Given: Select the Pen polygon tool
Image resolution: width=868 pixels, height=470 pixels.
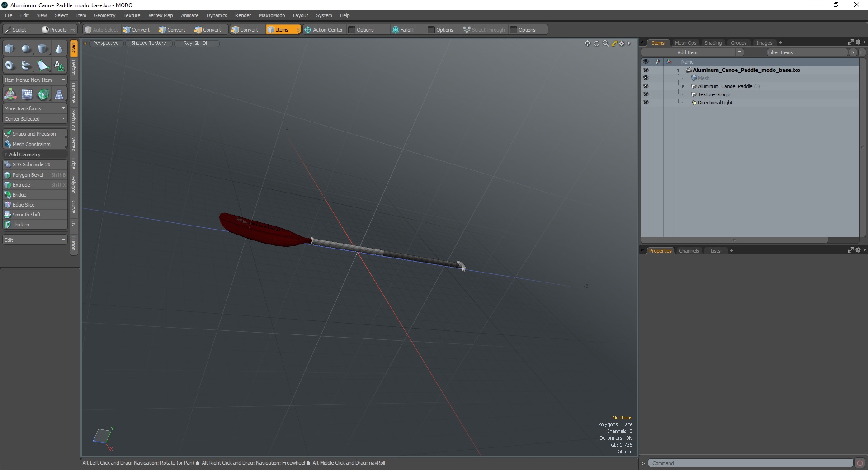Looking at the screenshot, I should (x=42, y=66).
